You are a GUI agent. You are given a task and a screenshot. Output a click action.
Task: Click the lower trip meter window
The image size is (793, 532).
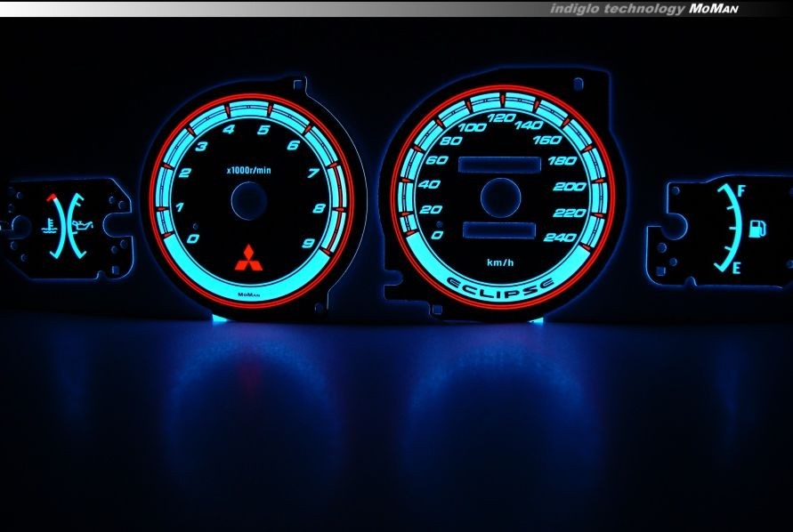point(498,230)
